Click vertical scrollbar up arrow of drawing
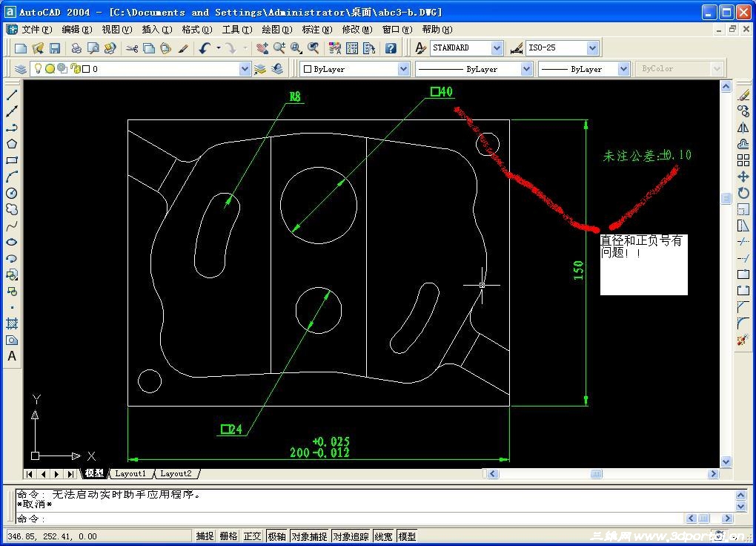 click(726, 86)
